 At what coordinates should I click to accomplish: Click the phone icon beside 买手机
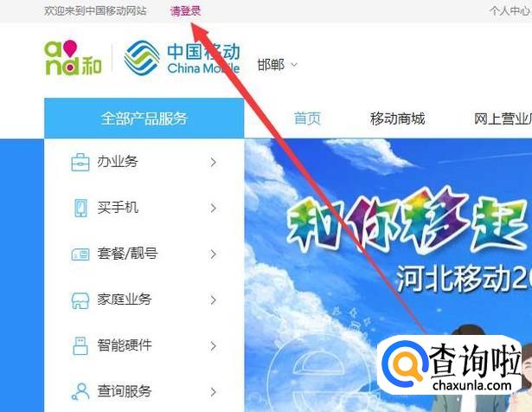click(80, 208)
